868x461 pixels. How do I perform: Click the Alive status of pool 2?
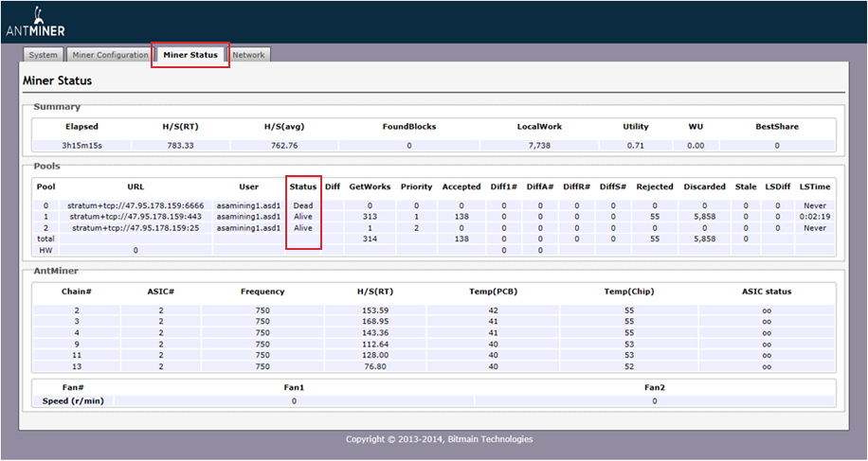pos(303,228)
